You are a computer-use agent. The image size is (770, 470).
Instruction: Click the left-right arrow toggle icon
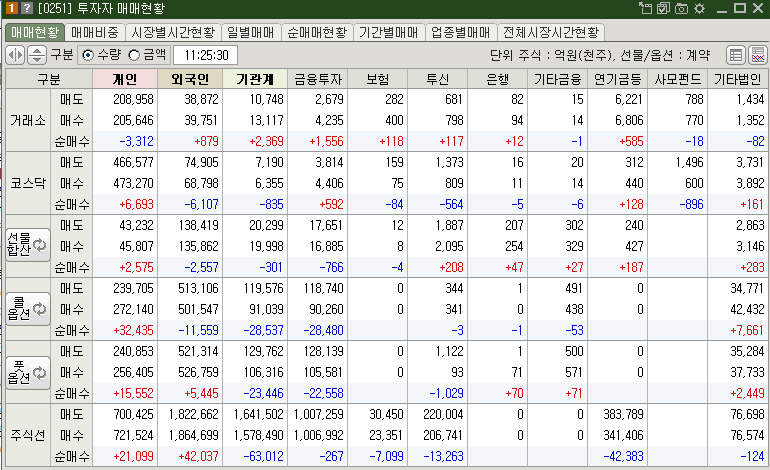pyautogui.click(x=15, y=55)
